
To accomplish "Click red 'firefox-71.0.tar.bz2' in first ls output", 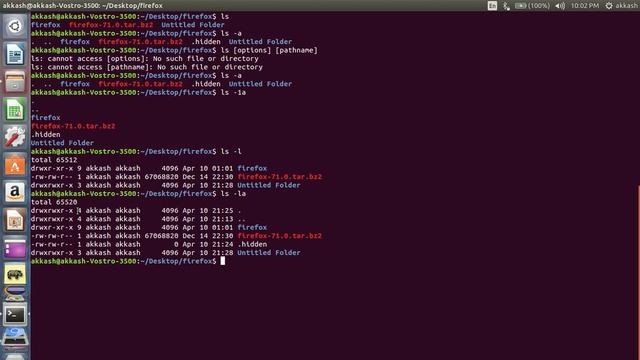I will [x=111, y=25].
